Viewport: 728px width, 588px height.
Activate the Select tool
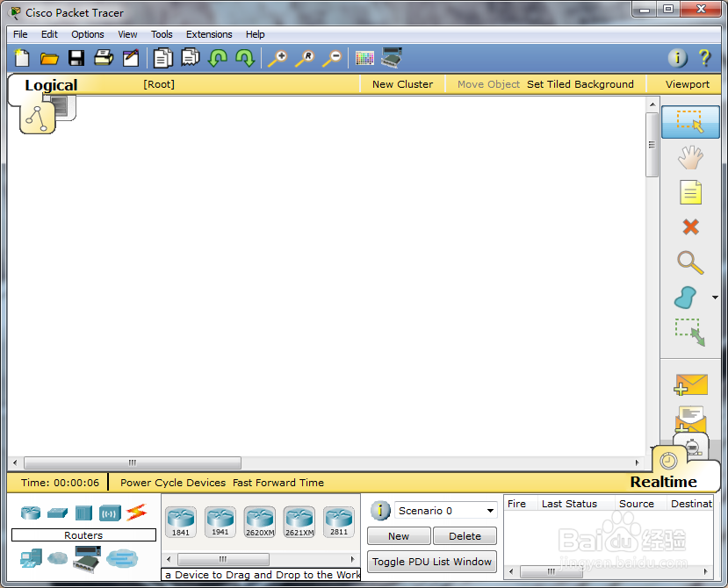(690, 122)
